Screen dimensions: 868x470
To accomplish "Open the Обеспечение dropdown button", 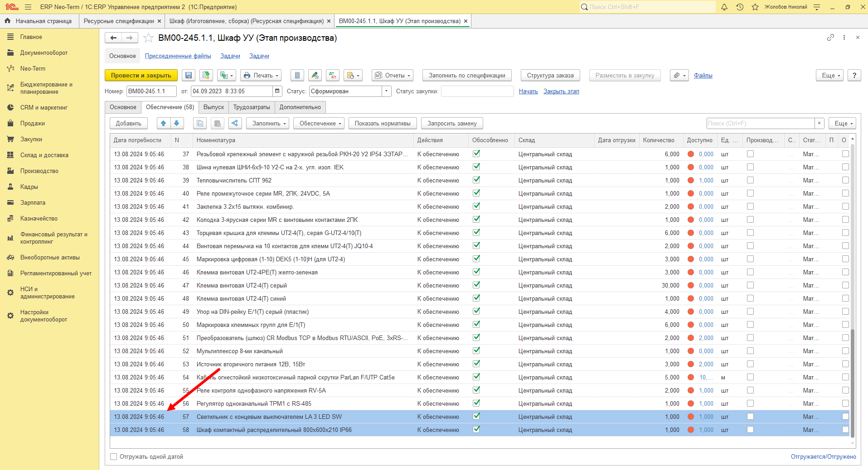I will pyautogui.click(x=319, y=123).
